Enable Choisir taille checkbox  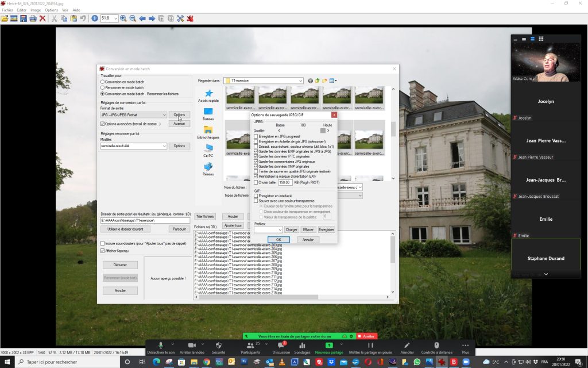pyautogui.click(x=256, y=182)
